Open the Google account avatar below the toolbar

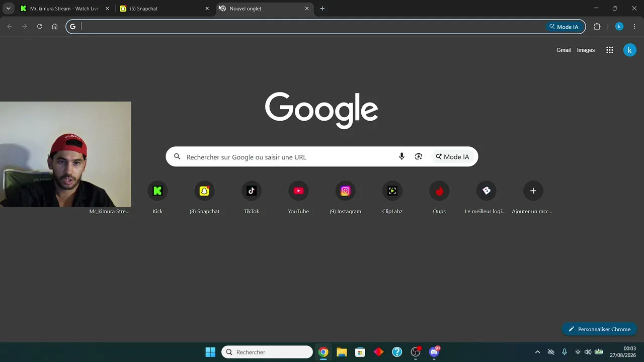[629, 50]
